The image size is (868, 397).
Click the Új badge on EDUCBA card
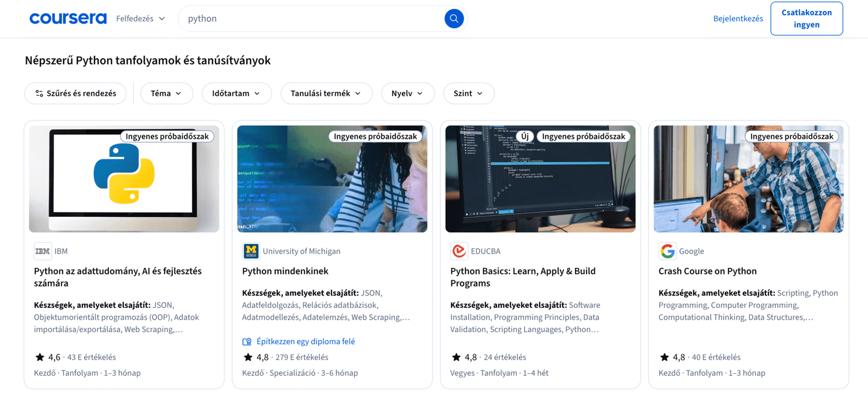(x=525, y=136)
